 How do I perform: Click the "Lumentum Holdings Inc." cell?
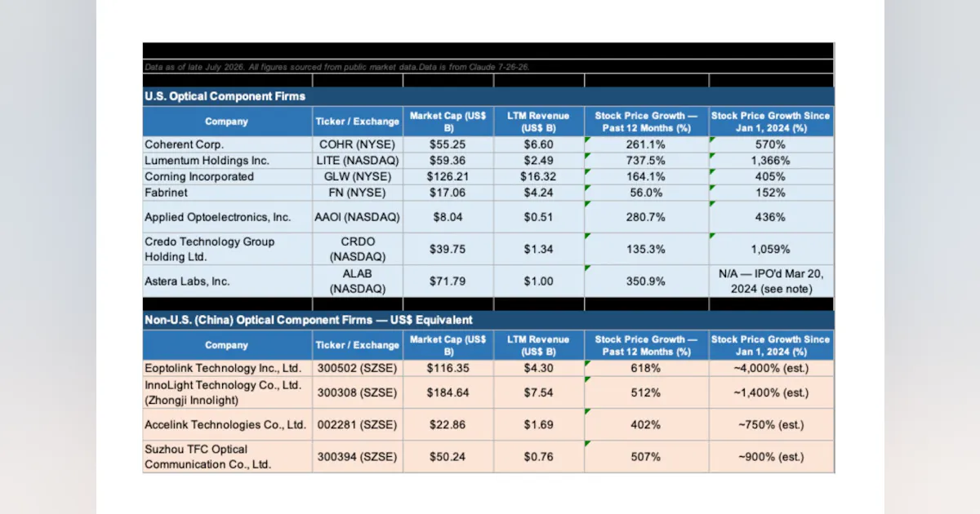click(227, 161)
